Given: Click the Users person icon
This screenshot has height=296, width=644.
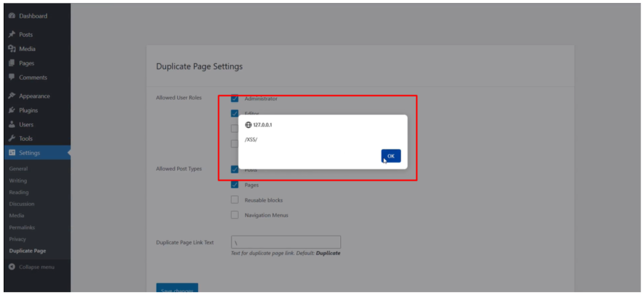Looking at the screenshot, I should (11, 125).
